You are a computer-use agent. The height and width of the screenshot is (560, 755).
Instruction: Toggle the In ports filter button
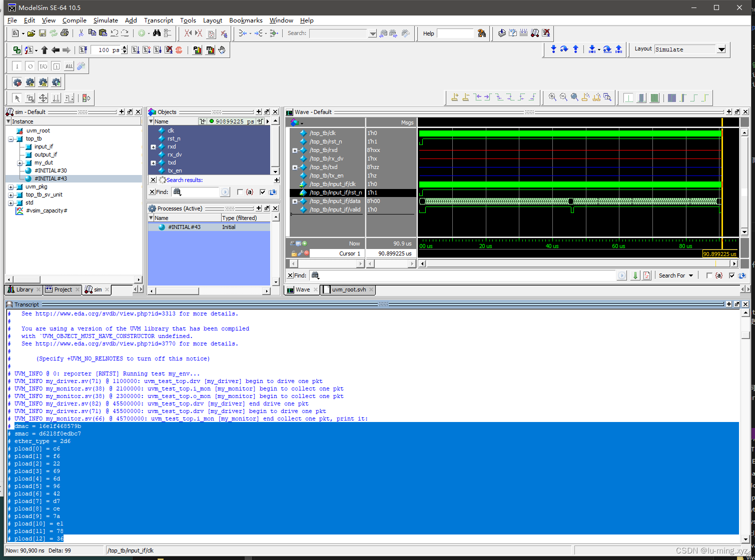coord(17,66)
